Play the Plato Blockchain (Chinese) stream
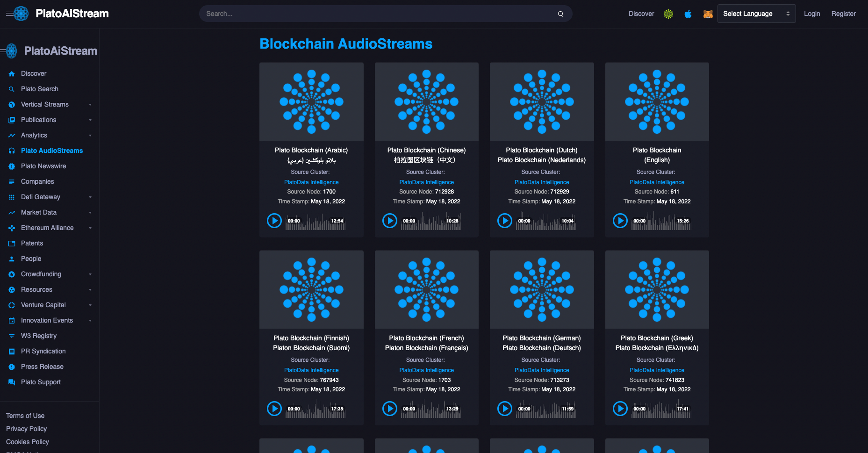Screen dimensions: 868x453 (x=390, y=221)
